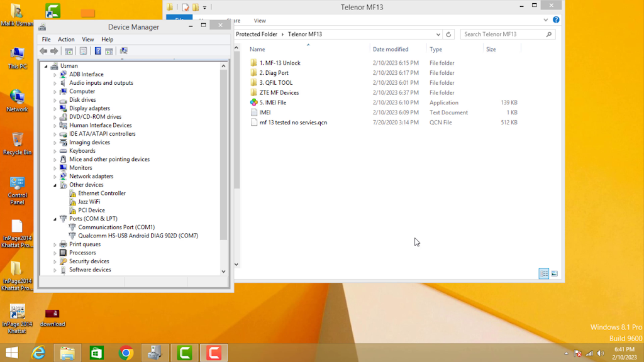This screenshot has width=644, height=362.
Task: Select the 5. IMEI FIle application
Action: pos(273,102)
